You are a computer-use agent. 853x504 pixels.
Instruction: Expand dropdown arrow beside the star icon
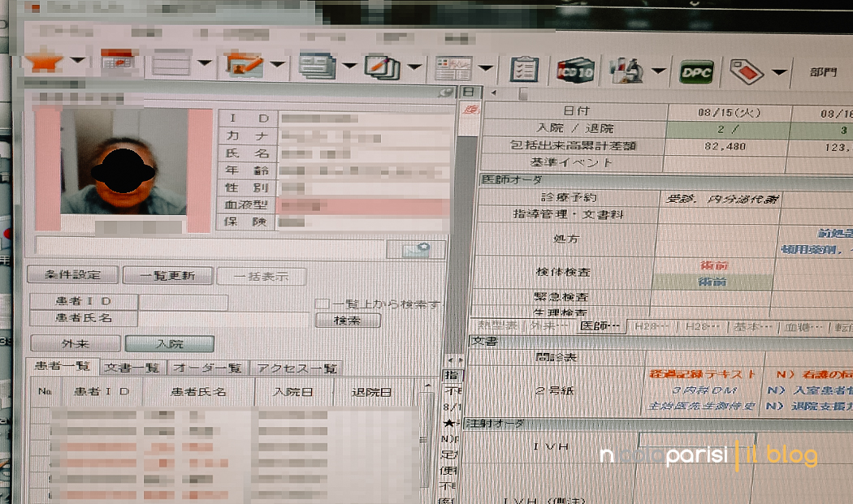click(x=78, y=61)
